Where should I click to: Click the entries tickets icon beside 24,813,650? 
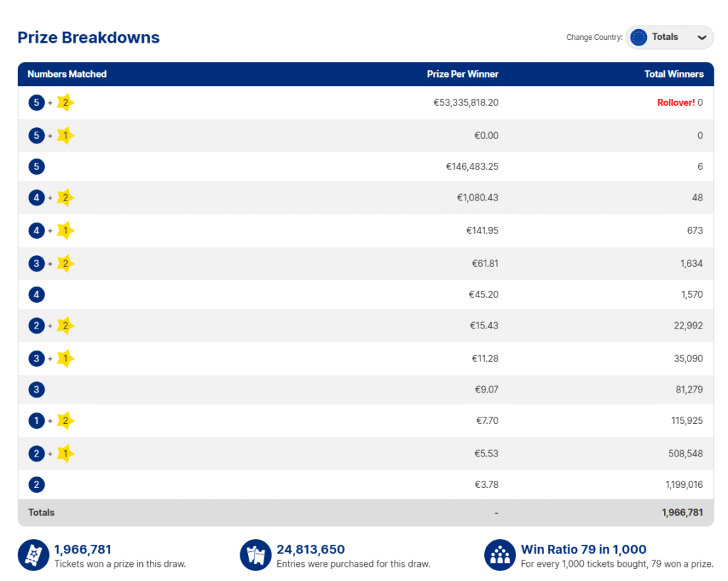tap(256, 555)
